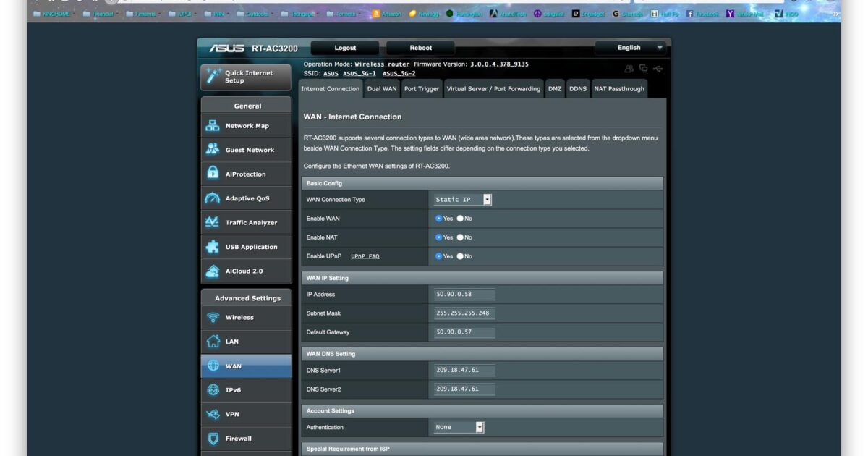Click the USB Application puzzle icon
This screenshot has width=868, height=456.
[213, 247]
